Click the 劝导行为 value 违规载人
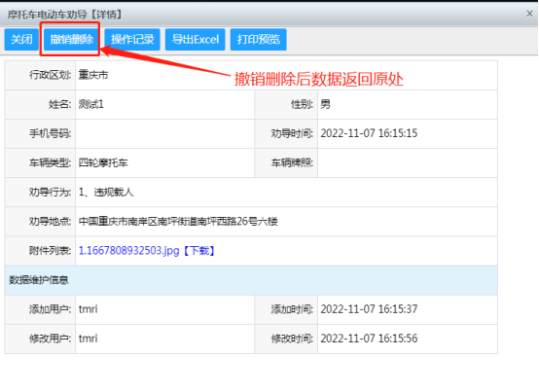 point(114,192)
